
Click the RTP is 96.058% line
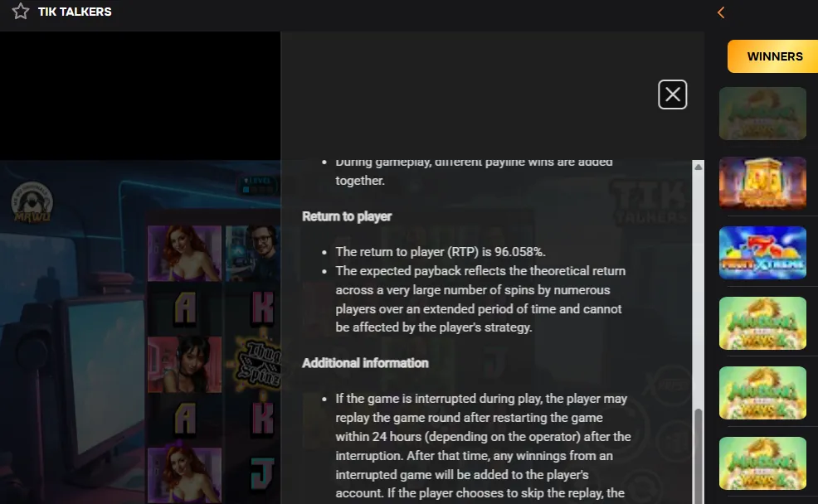pyautogui.click(x=441, y=252)
